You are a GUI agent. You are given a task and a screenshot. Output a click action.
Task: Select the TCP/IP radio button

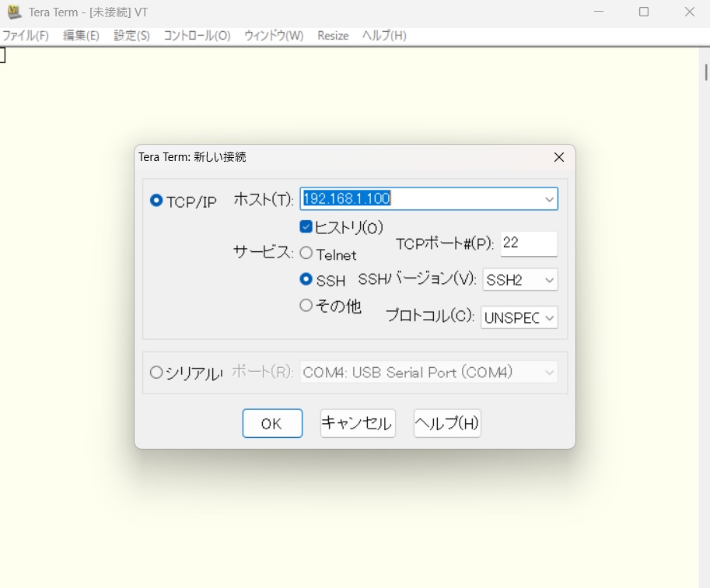pos(156,201)
